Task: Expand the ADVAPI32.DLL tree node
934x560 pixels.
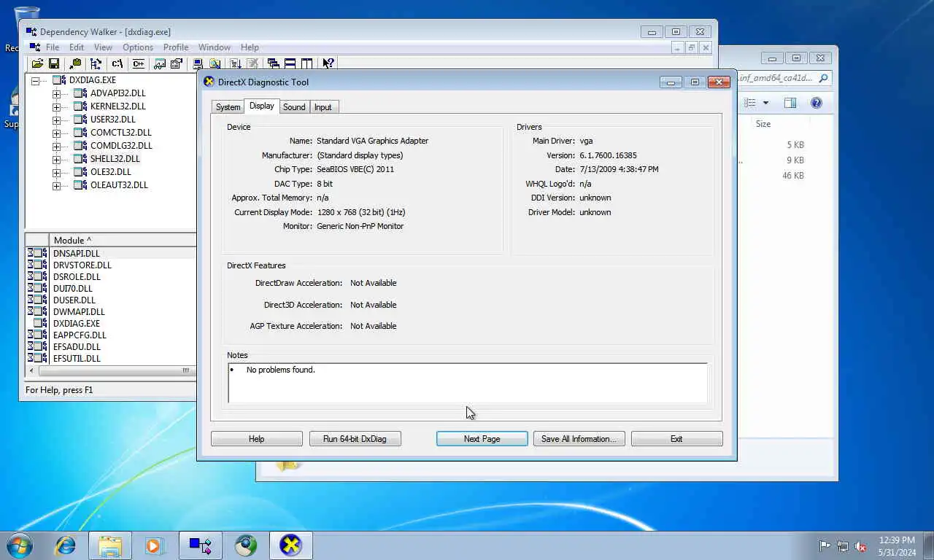Action: click(56, 93)
